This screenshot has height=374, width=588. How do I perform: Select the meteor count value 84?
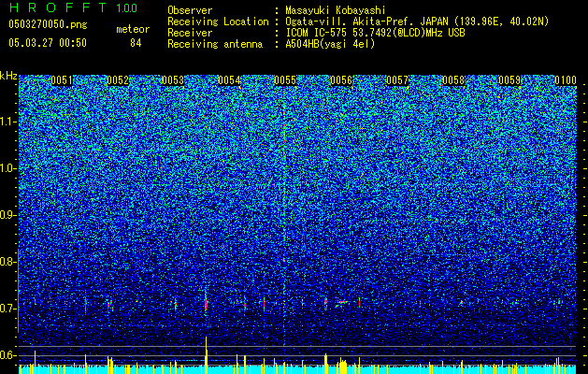click(x=136, y=43)
